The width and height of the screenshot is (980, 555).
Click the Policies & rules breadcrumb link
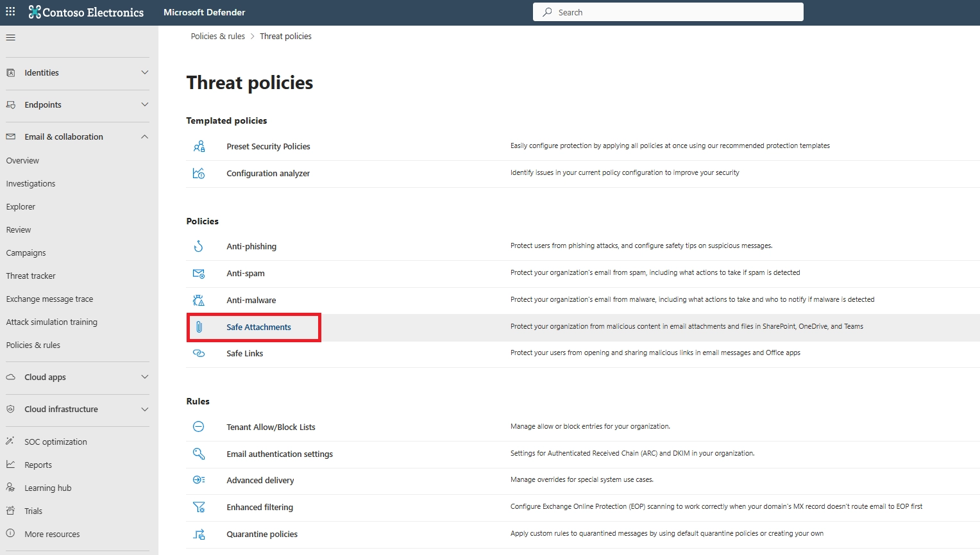pyautogui.click(x=217, y=36)
